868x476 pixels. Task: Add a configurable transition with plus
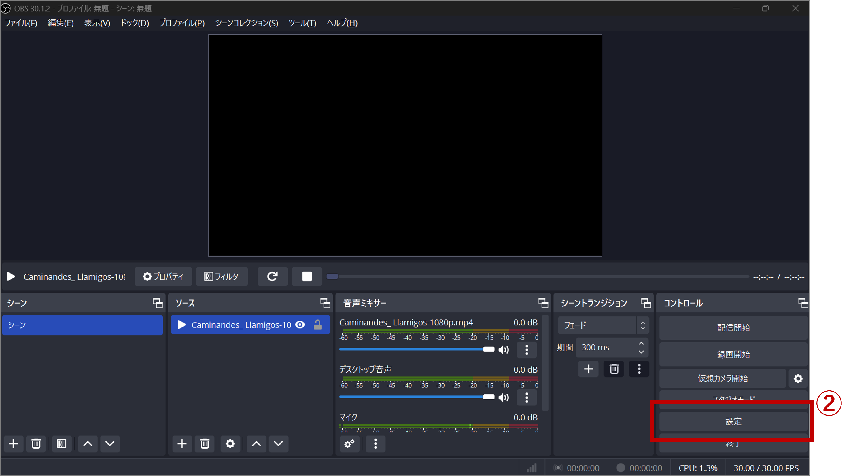588,369
